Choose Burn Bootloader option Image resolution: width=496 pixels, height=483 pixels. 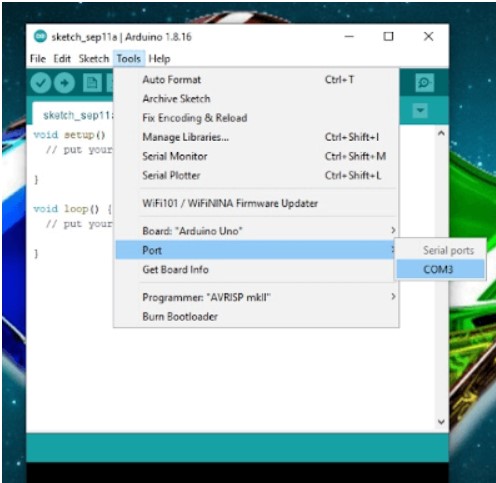pyautogui.click(x=256, y=316)
